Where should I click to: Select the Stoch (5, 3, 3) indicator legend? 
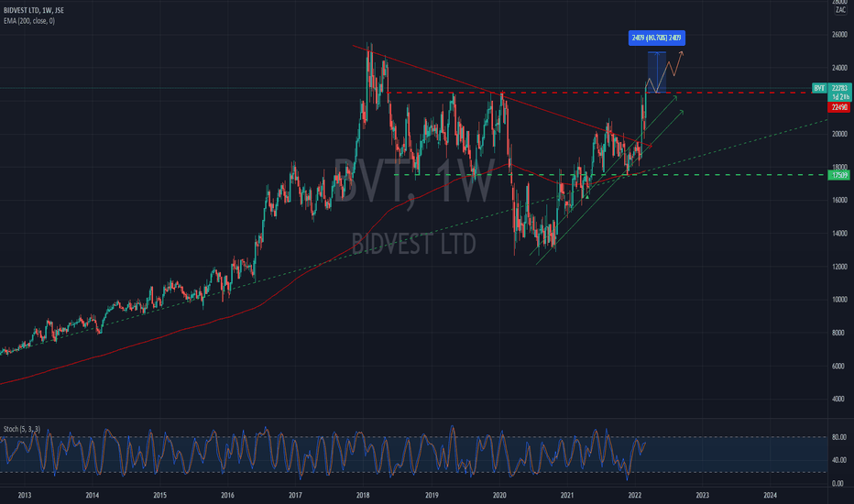click(x=22, y=430)
